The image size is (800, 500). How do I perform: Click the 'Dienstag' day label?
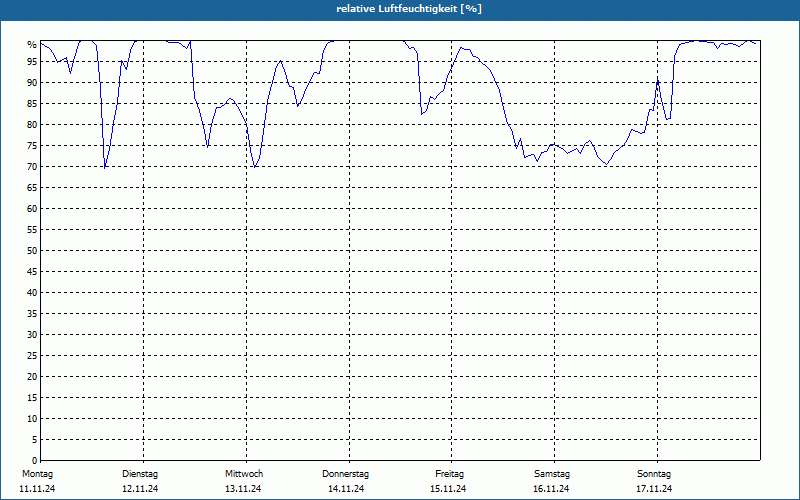pyautogui.click(x=140, y=473)
